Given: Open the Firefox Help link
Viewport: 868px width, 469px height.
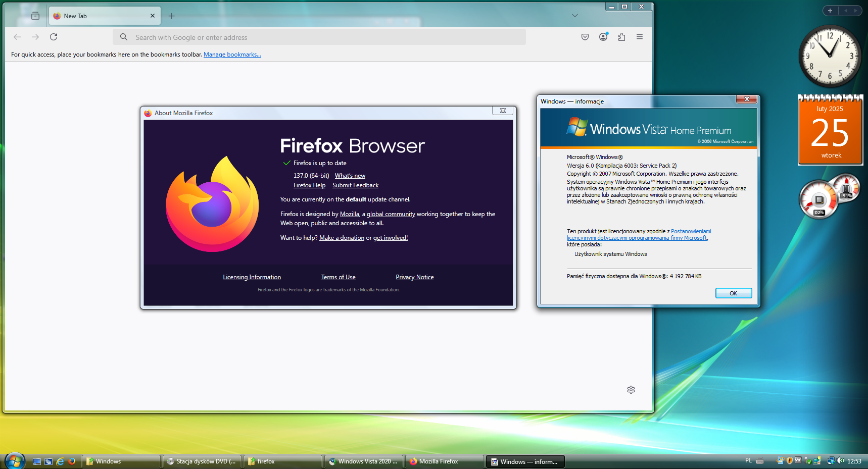Looking at the screenshot, I should pos(309,185).
